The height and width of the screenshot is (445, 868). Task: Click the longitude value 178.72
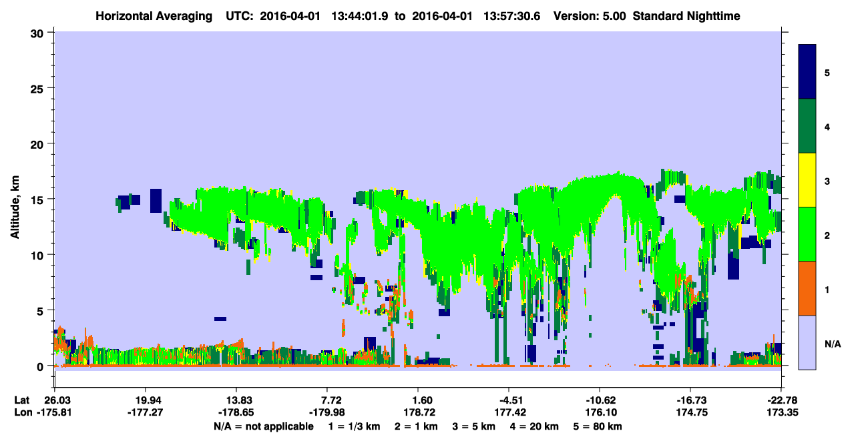[420, 412]
